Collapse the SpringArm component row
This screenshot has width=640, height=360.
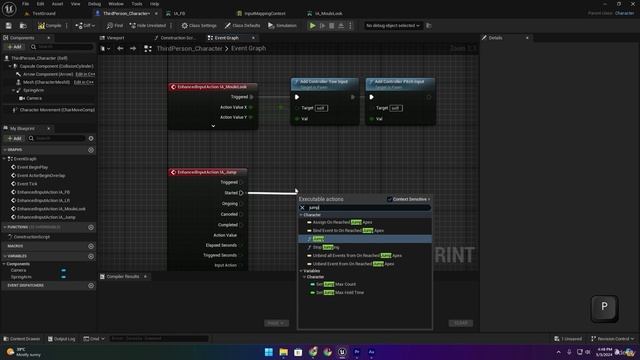[x=13, y=90]
